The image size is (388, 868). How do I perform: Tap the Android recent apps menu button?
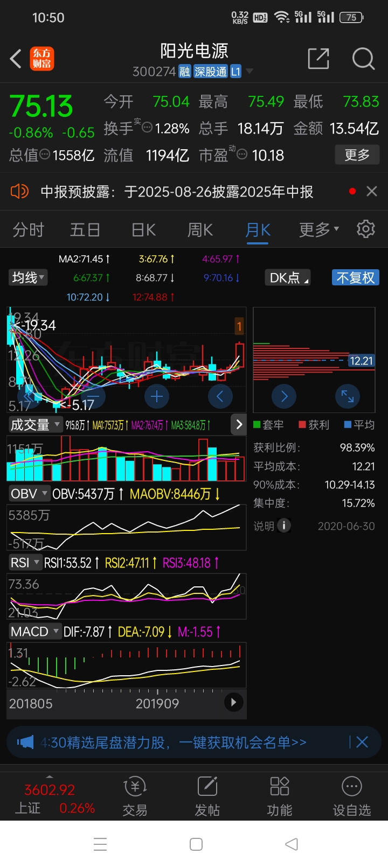point(100,844)
